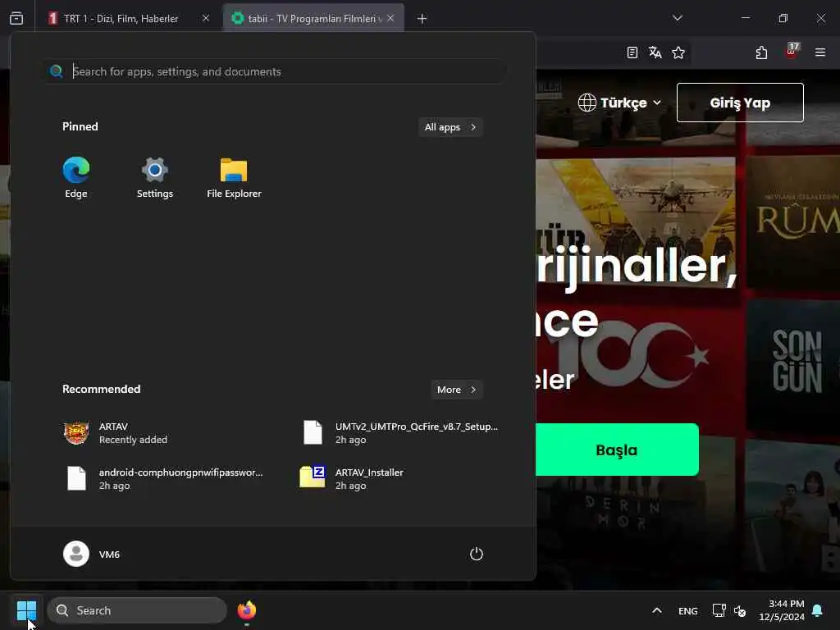Open the pinned File Explorer app
This screenshot has width=840, height=630.
click(x=234, y=178)
